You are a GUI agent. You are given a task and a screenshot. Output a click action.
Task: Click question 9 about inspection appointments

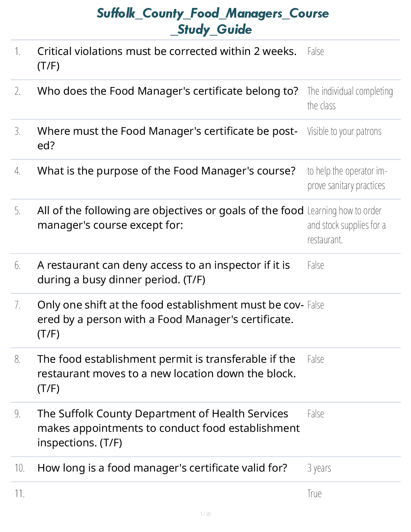click(x=168, y=428)
